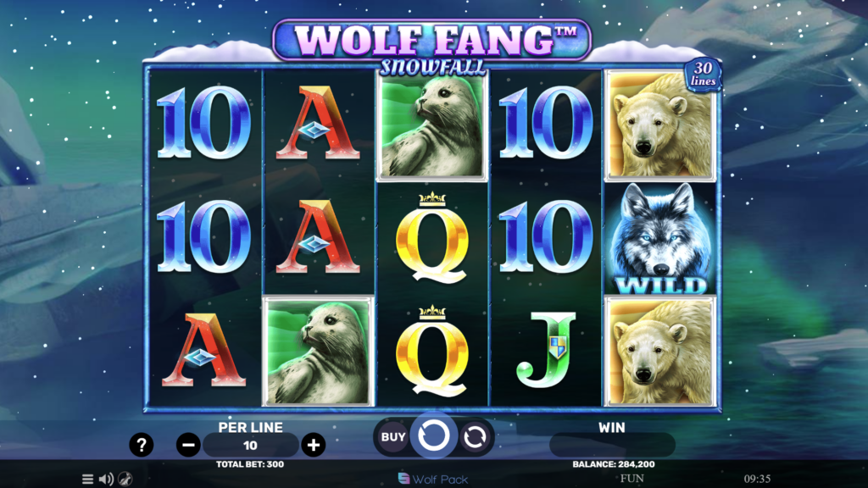Click the BUY feature button

click(393, 437)
